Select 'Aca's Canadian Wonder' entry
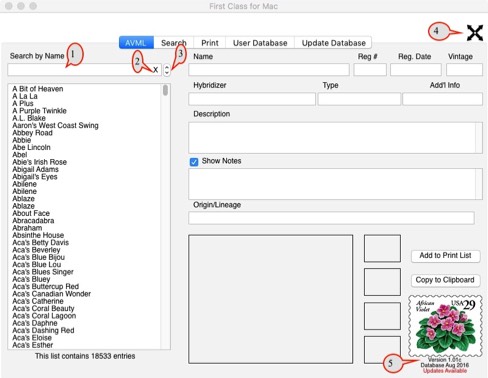The height and width of the screenshot is (378, 488). click(52, 294)
